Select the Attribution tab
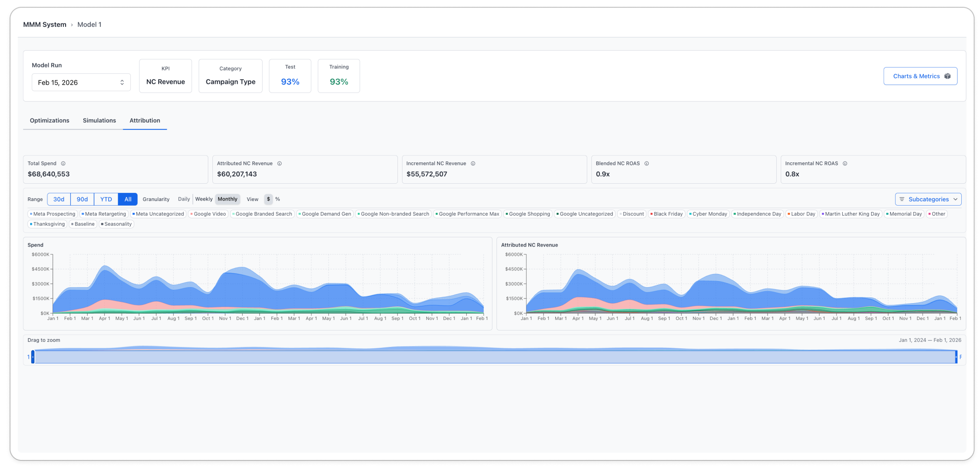Screen dimensions: 980x470 tap(145, 121)
